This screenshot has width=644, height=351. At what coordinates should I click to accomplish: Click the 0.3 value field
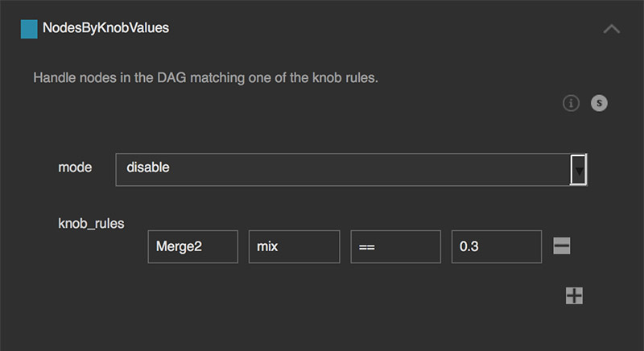point(496,246)
